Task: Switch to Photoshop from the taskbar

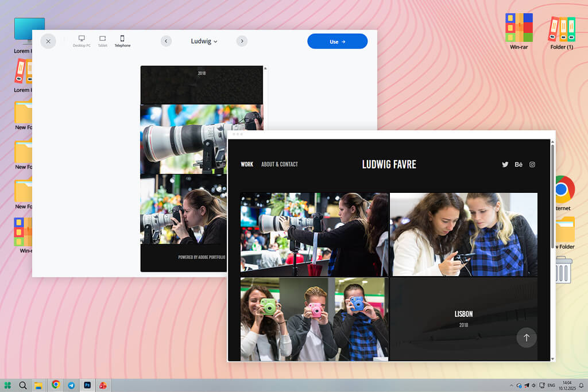Action: coord(87,385)
